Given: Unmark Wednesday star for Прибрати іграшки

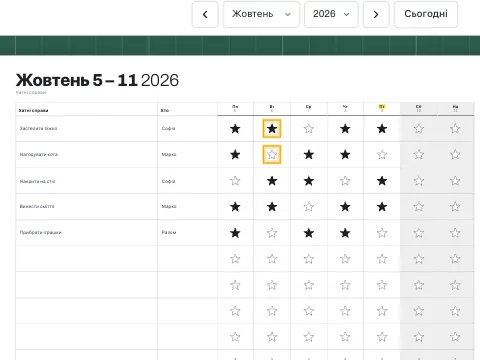Looking at the screenshot, I should tap(309, 233).
